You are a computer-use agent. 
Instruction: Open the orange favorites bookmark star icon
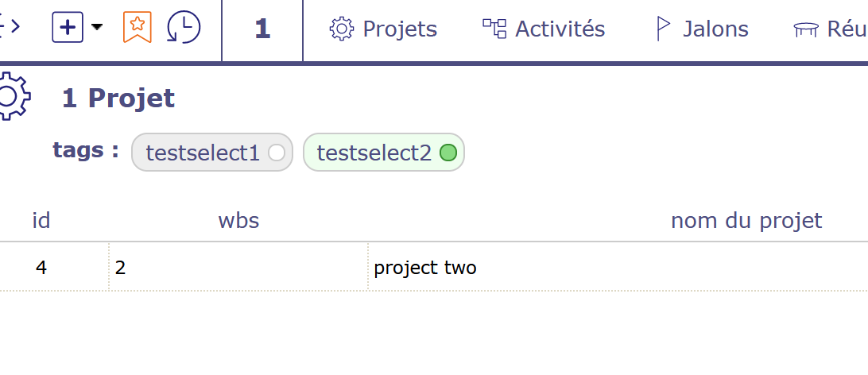[x=138, y=28]
